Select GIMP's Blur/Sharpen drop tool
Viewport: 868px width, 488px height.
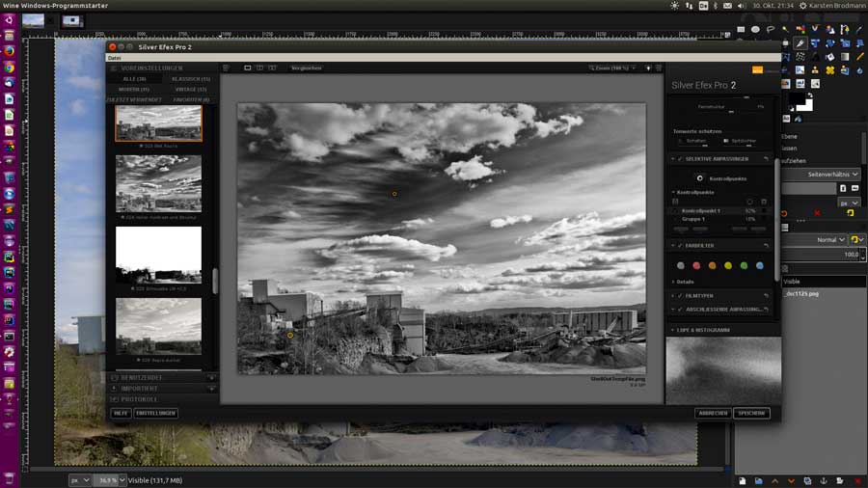(859, 70)
